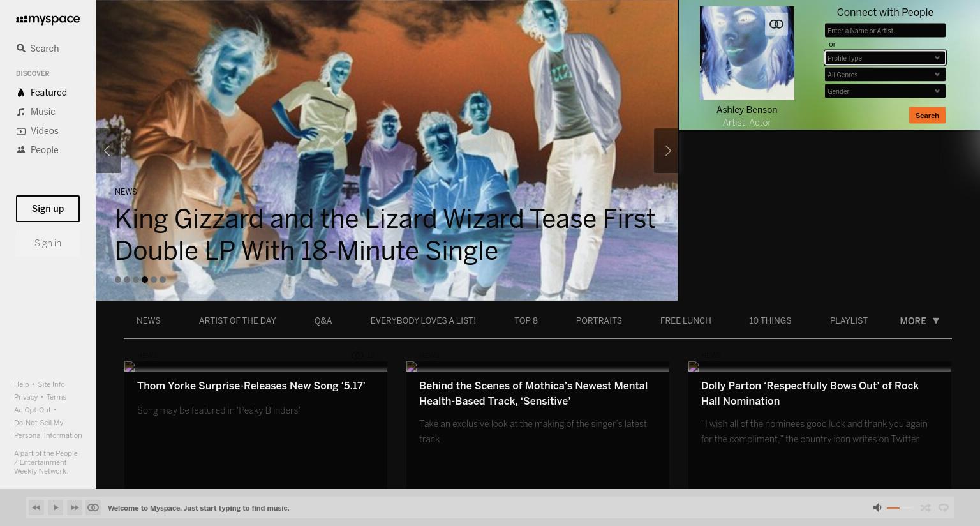Click Ashley Benson name link
This screenshot has width=980, height=526.
tap(747, 110)
